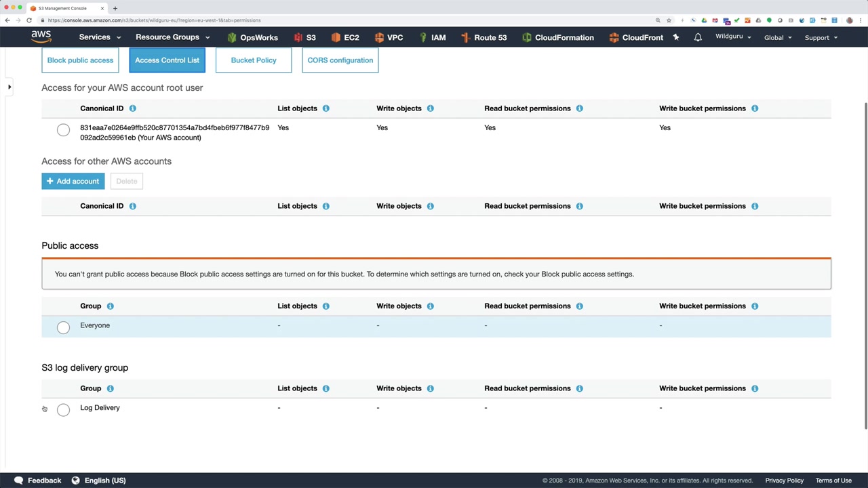
Task: Reload the page with the browser refresh icon
Action: tap(29, 20)
